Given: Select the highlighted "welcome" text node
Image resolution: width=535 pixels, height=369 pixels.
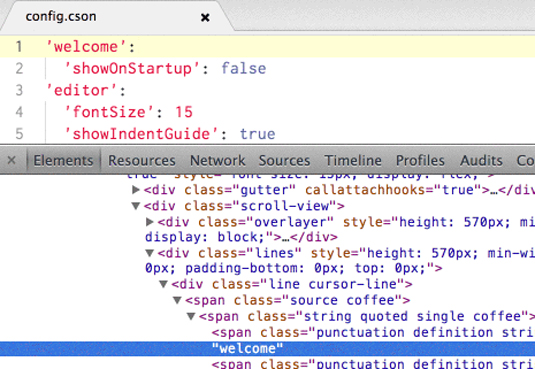Looking at the screenshot, I should click(x=247, y=349).
